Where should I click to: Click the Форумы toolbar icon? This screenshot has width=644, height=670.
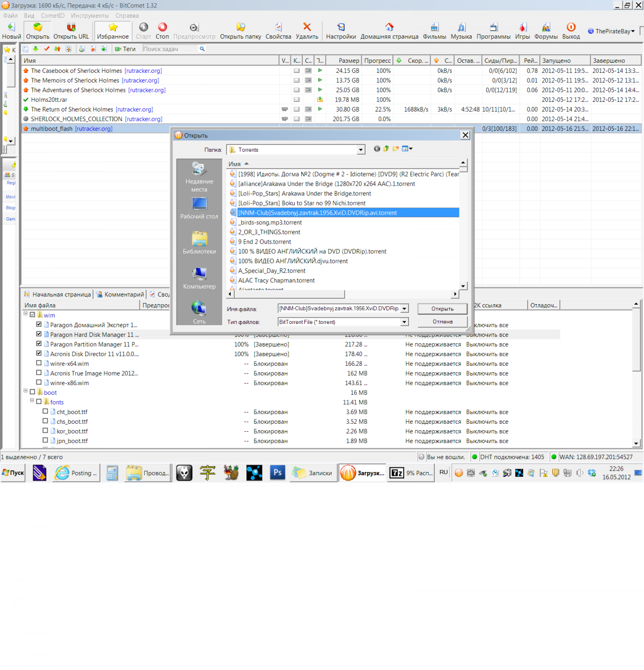tap(546, 27)
